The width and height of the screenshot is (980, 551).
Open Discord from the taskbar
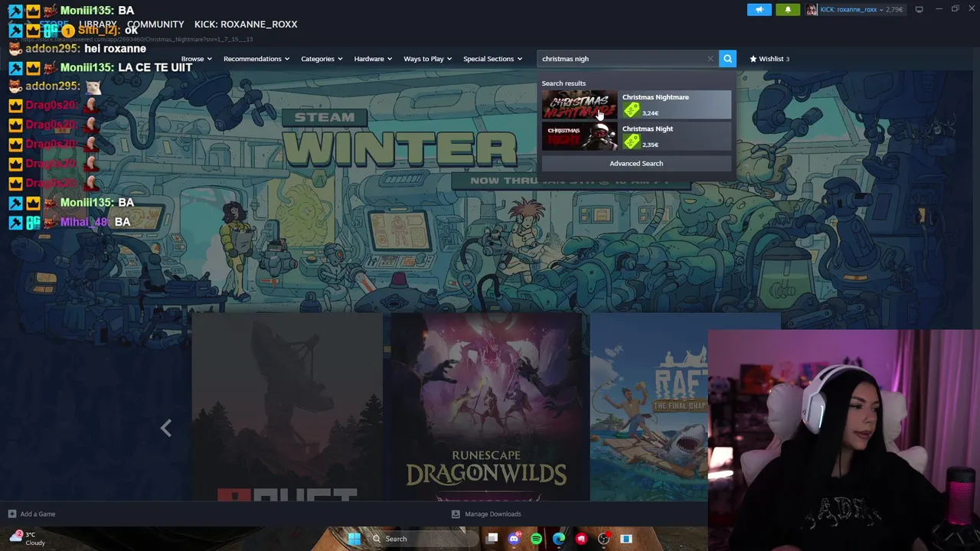(x=514, y=539)
